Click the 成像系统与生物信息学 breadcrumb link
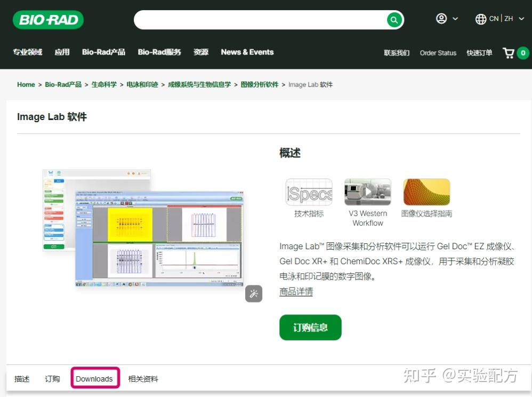Image resolution: width=532 pixels, height=397 pixels. pos(199,84)
